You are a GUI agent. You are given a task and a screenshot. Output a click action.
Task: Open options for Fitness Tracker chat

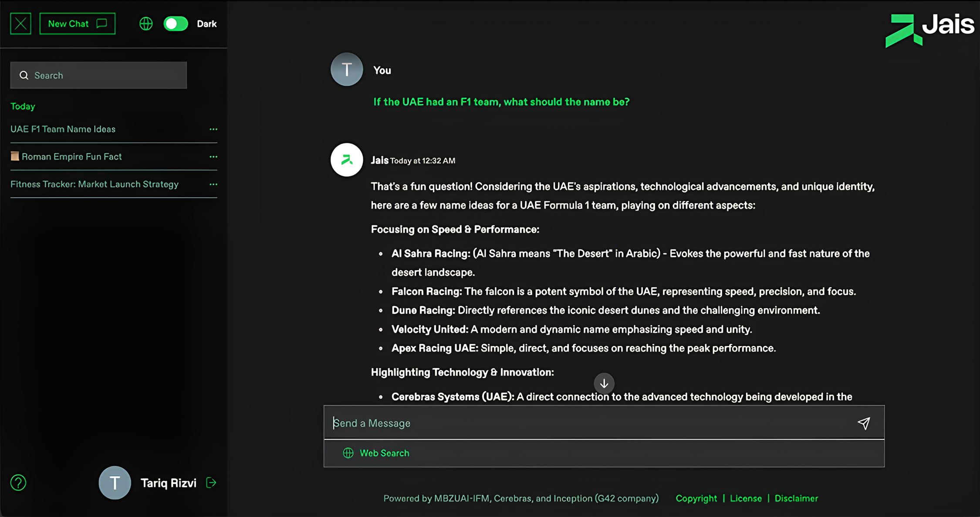point(213,184)
